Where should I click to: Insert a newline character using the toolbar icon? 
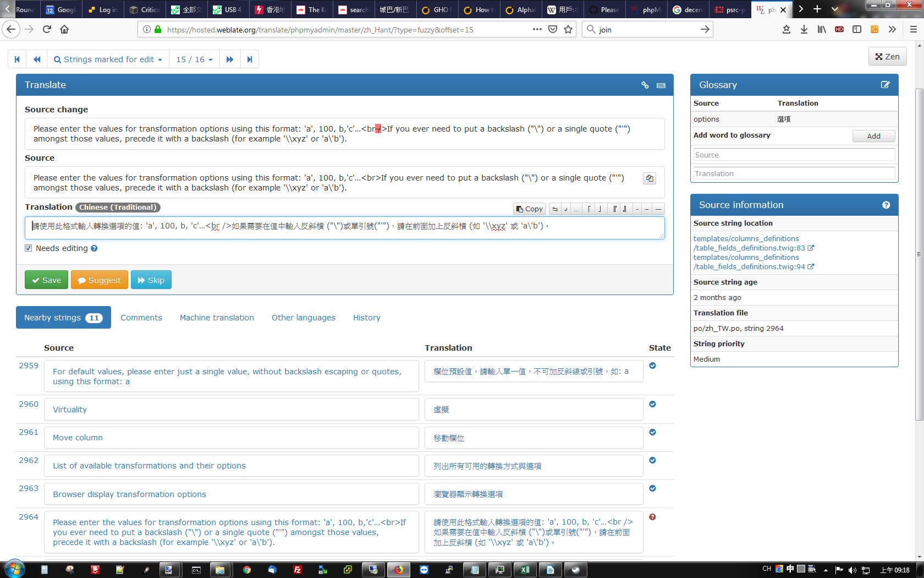(565, 209)
